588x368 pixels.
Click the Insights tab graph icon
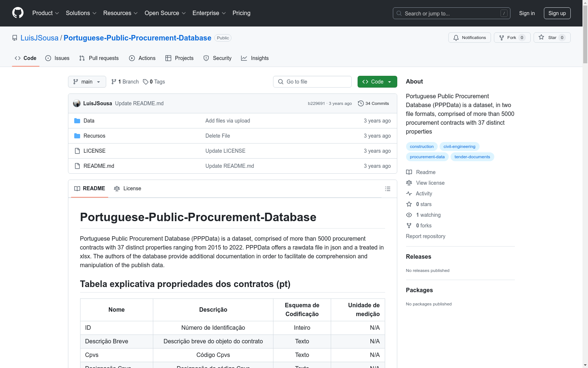point(244,58)
